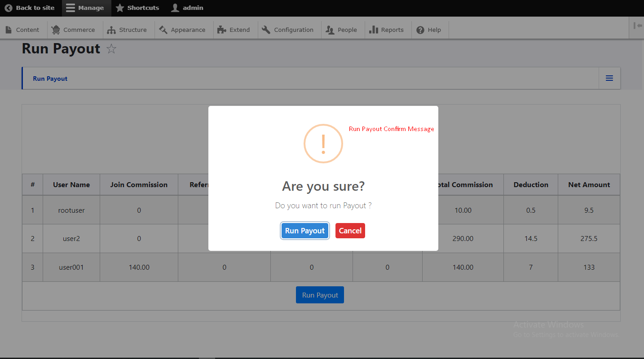
Task: Click the Run Payout button below the table
Action: coord(320,295)
